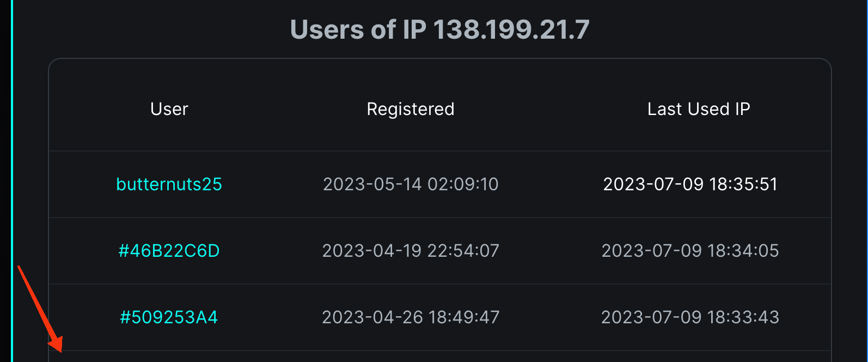
Task: Select last used time 2023-07-09 18:33:43
Action: tap(690, 317)
